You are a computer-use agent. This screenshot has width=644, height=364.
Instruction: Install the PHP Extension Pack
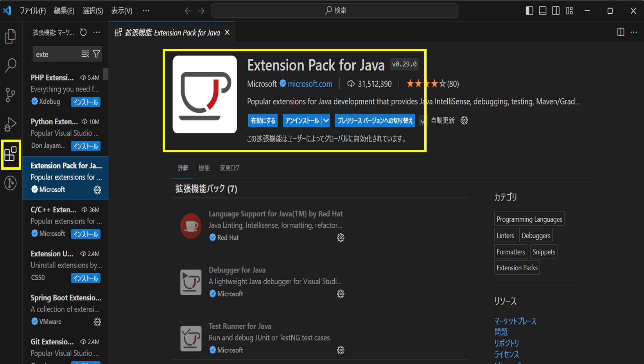[86, 102]
